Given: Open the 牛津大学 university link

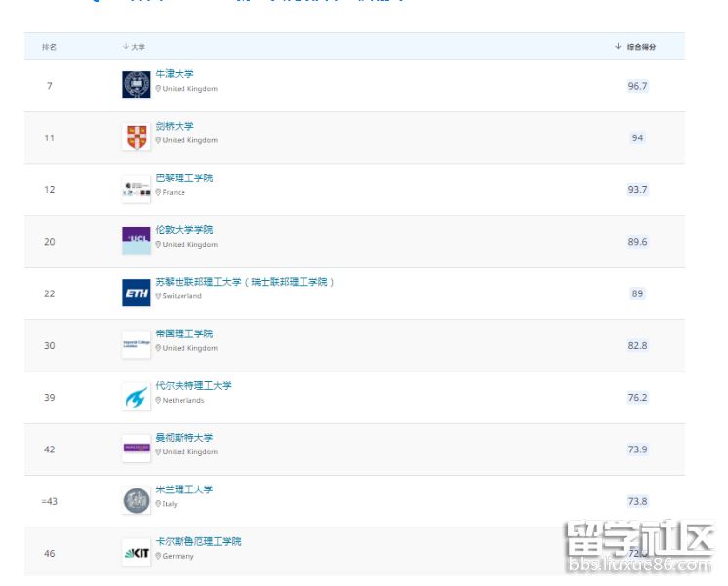Looking at the screenshot, I should [x=175, y=74].
